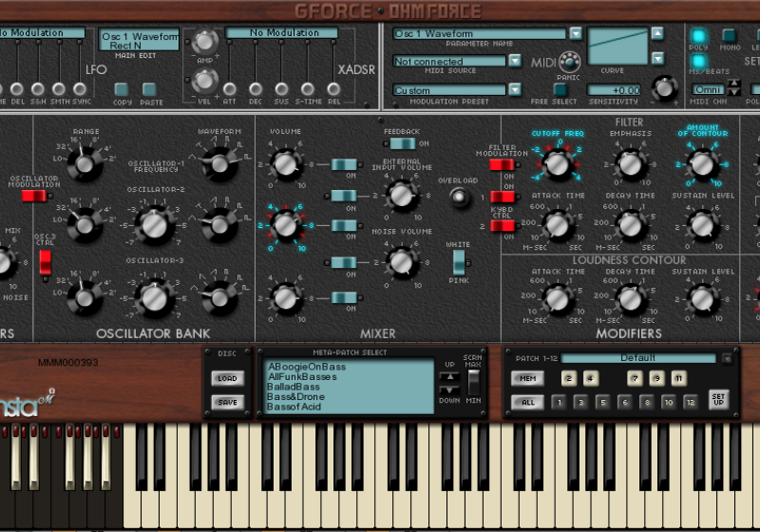This screenshot has height=532, width=760.
Task: Click the Amount of Contour knob
Action: point(701,165)
